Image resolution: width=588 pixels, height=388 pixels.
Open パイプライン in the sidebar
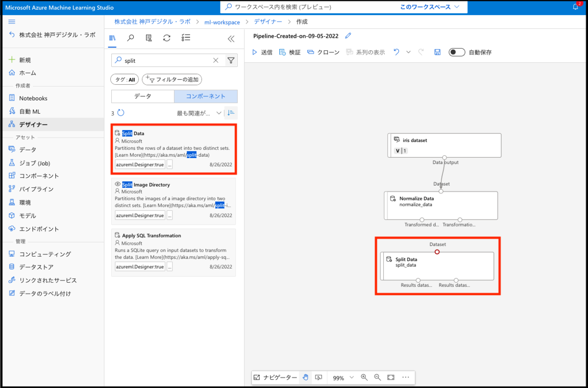coord(36,189)
